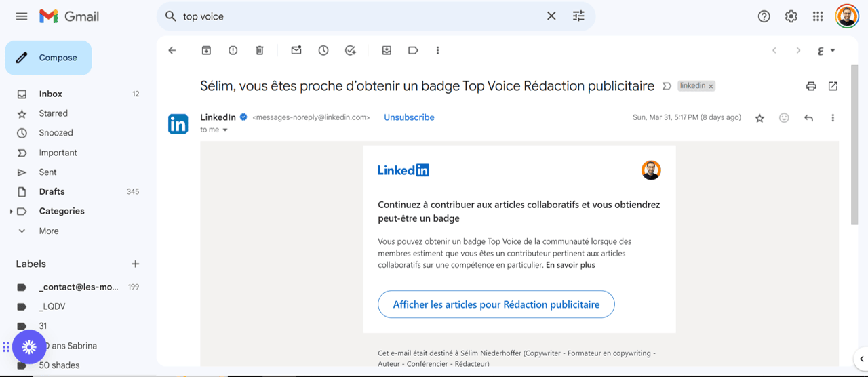
Task: Click the search magnifier icon
Action: pyautogui.click(x=171, y=16)
